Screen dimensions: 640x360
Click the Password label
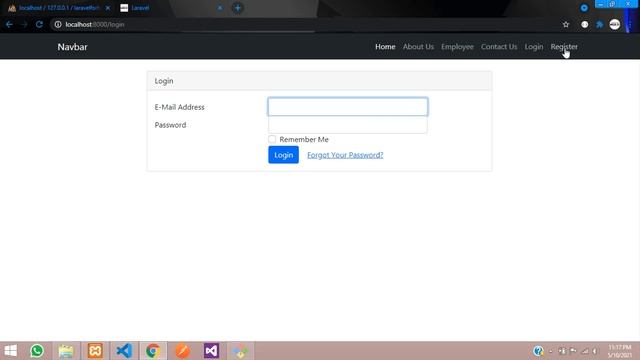tap(170, 125)
